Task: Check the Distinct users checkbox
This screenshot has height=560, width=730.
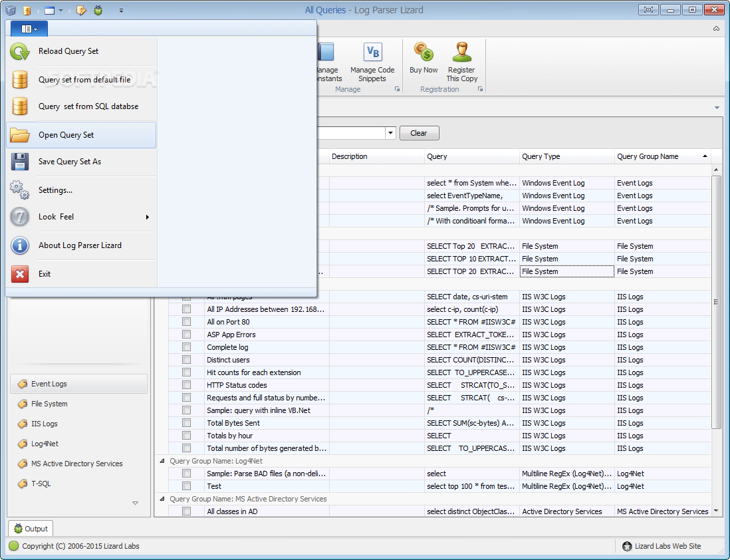Action: point(187,359)
